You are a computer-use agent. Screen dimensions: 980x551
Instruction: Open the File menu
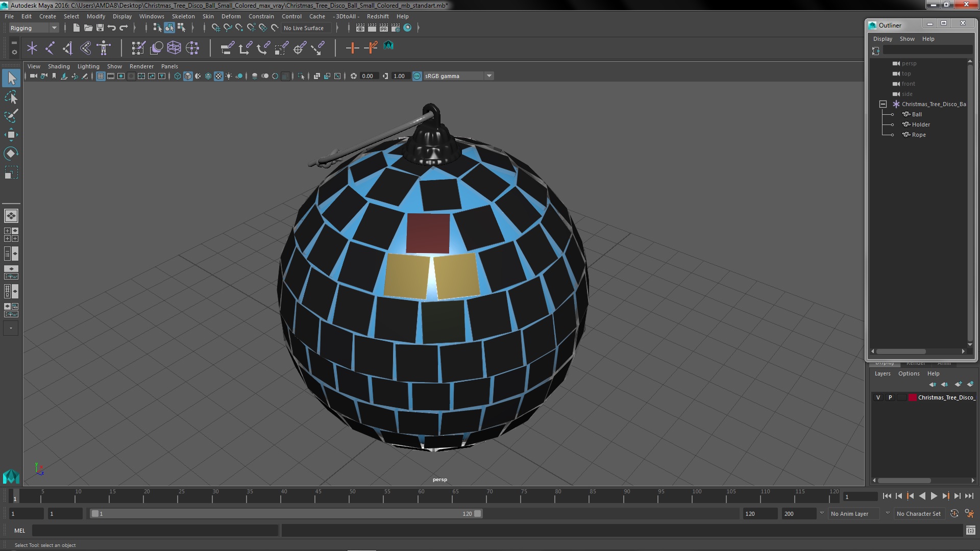(9, 16)
